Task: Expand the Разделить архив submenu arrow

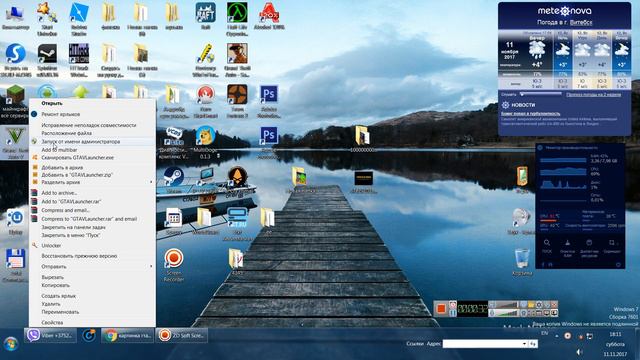Action: (x=151, y=182)
